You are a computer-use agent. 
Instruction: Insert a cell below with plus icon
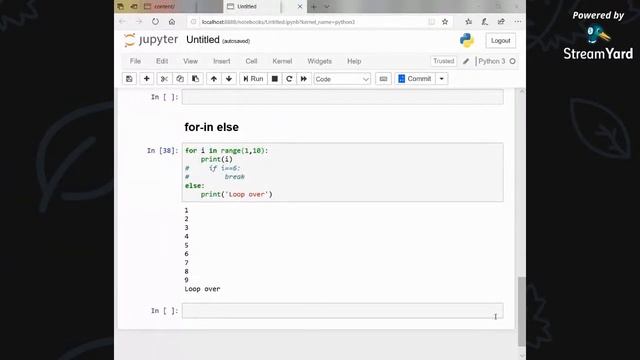click(147, 79)
